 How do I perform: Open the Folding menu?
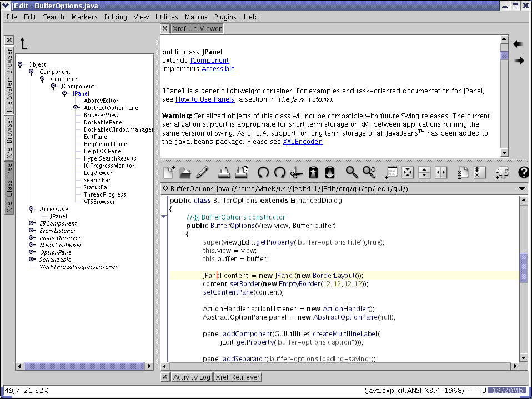coord(116,17)
